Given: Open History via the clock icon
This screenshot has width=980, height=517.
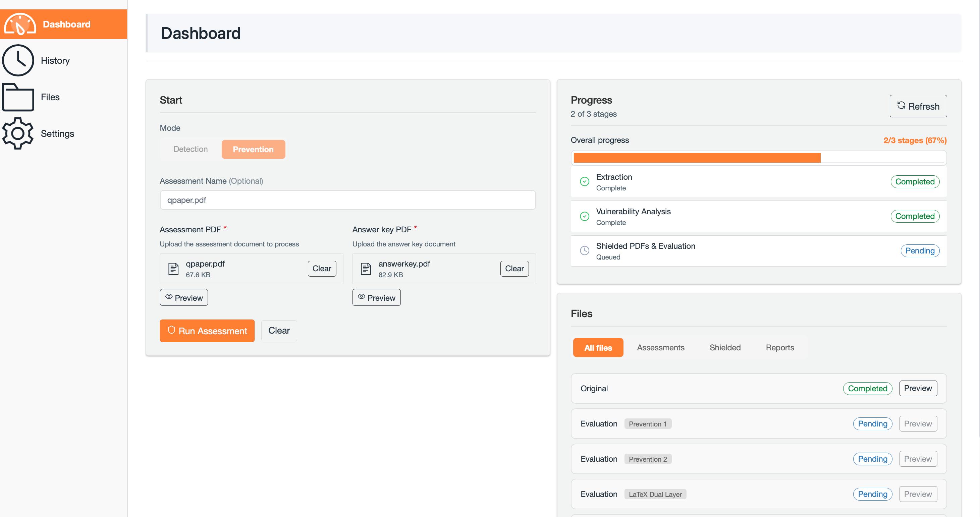Looking at the screenshot, I should point(18,60).
